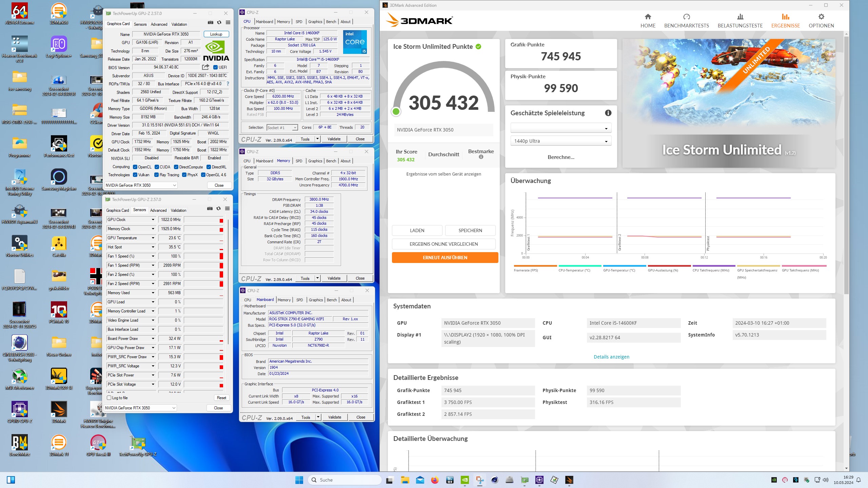Expand GPU Clock sensor dropdown arrow

(x=153, y=220)
